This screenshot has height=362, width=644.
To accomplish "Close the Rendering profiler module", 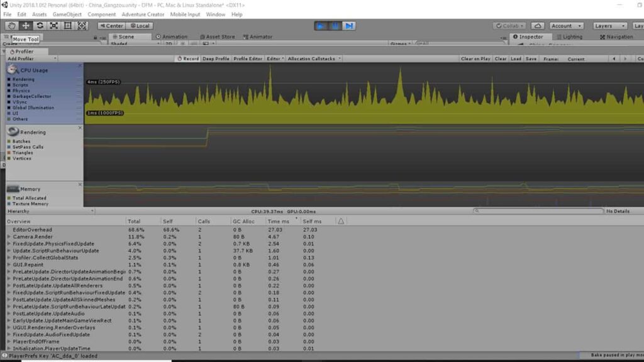I will [80, 128].
